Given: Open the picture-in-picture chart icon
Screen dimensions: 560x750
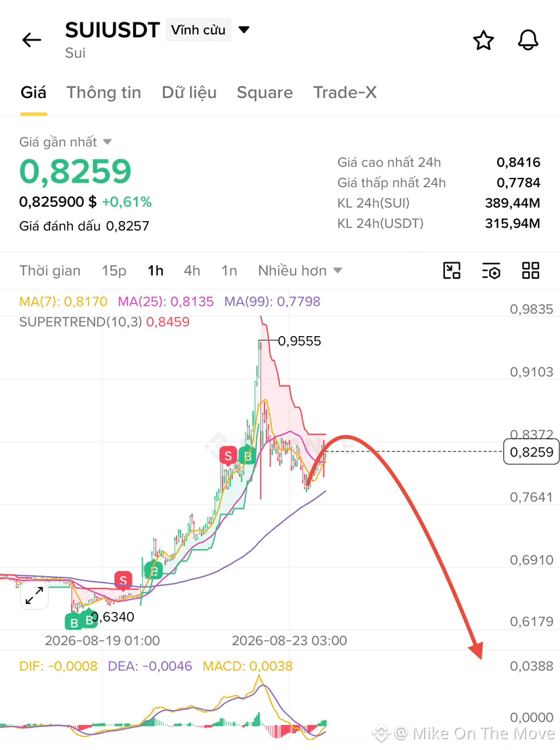Looking at the screenshot, I should 451,271.
